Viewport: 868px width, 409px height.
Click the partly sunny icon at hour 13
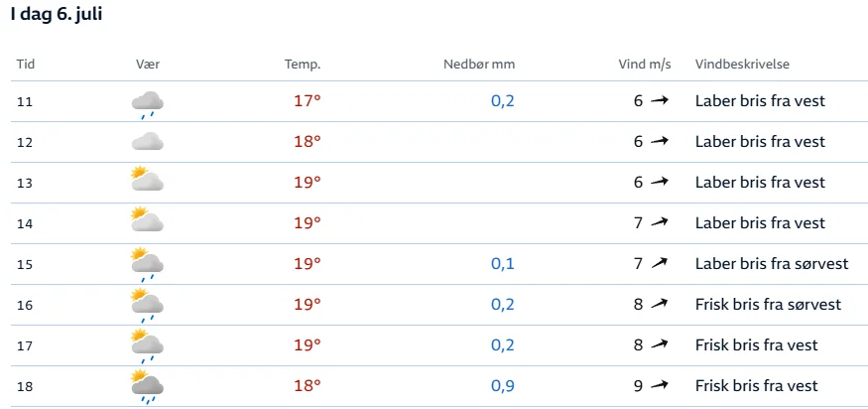coord(147,179)
